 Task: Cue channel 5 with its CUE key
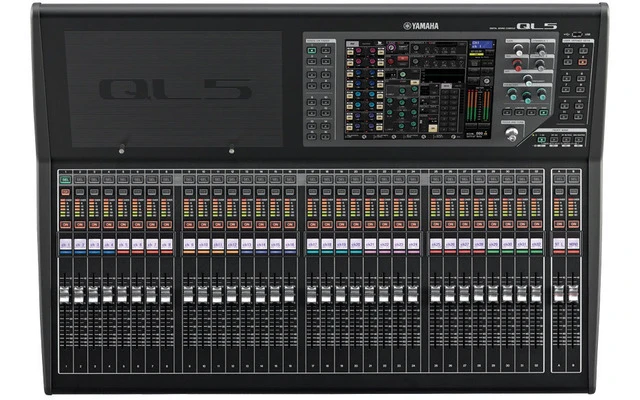click(123, 192)
